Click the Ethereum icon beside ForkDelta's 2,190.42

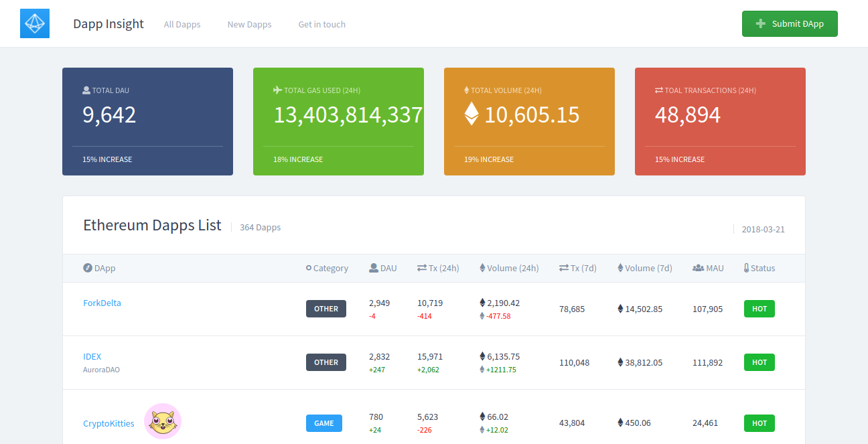tap(482, 303)
